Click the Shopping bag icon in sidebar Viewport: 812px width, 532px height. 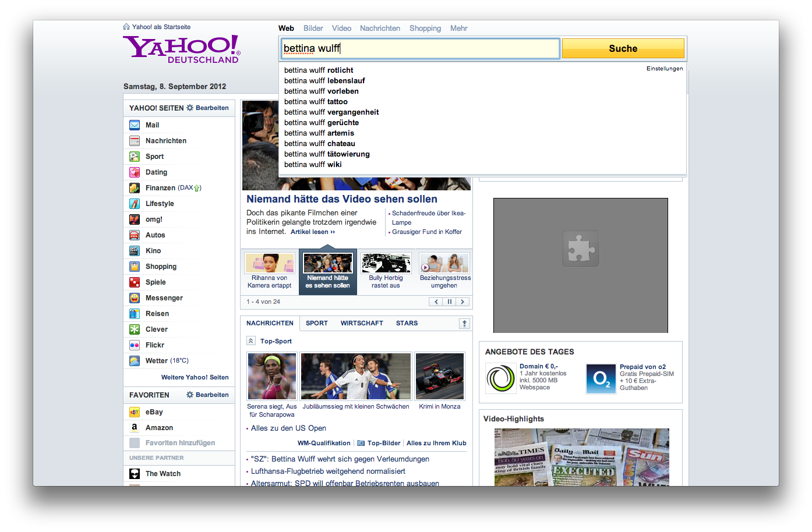click(135, 267)
